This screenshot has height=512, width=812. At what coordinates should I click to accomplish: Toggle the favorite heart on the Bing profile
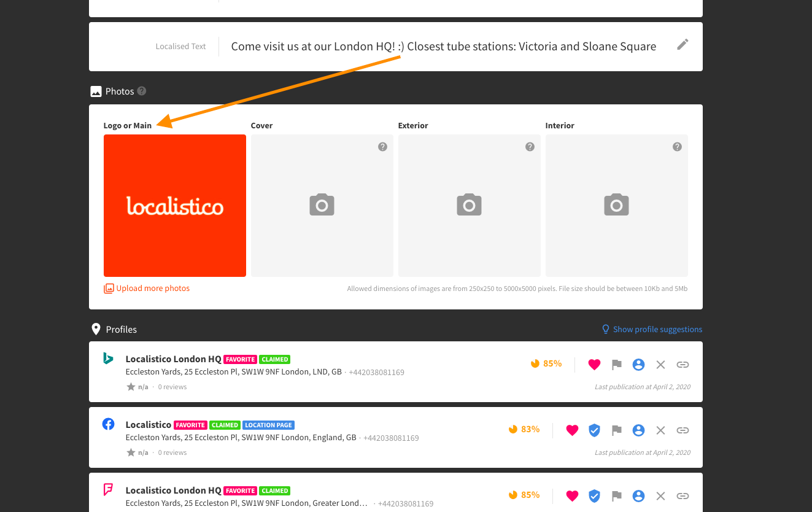point(594,365)
